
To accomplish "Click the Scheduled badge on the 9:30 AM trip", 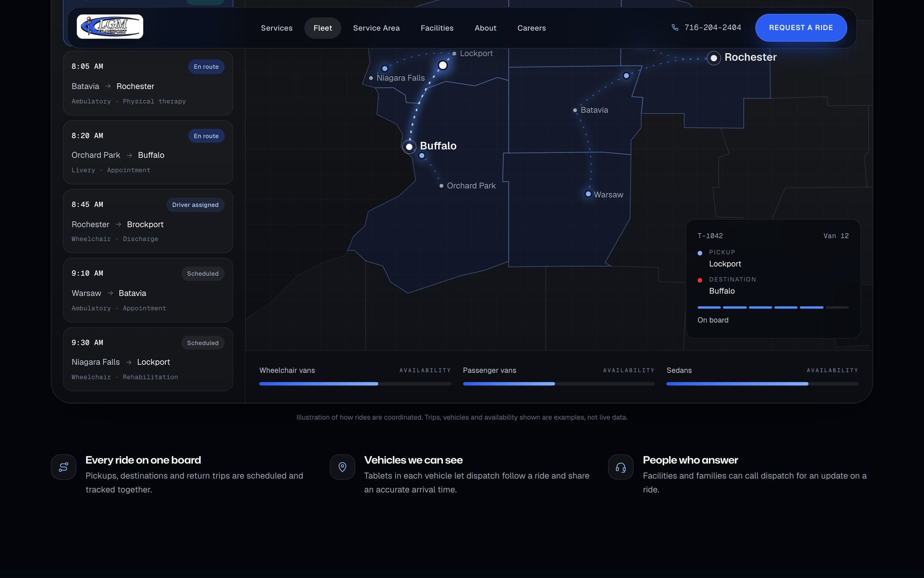I will [x=203, y=343].
